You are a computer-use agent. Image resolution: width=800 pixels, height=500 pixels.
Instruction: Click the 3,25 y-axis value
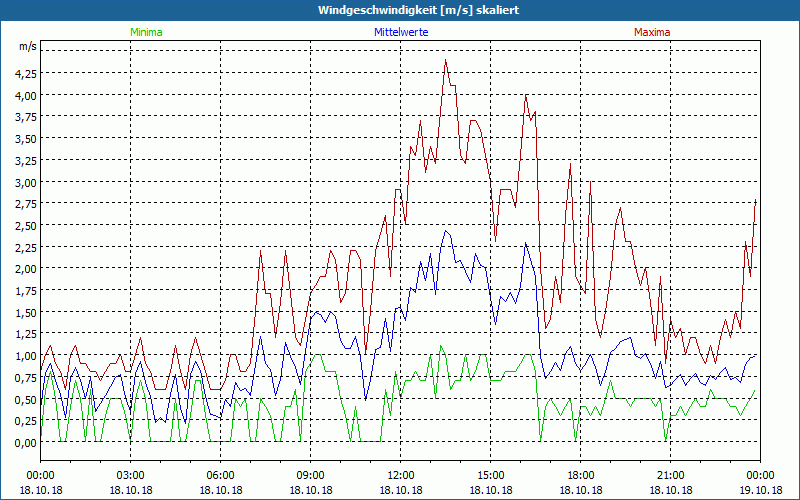point(26,160)
